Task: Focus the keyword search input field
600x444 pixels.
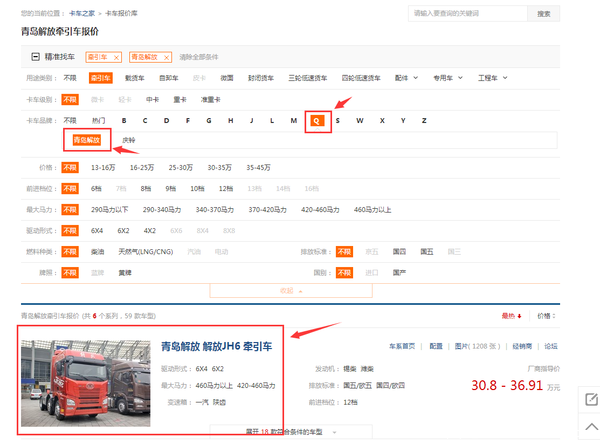Action: click(x=468, y=14)
